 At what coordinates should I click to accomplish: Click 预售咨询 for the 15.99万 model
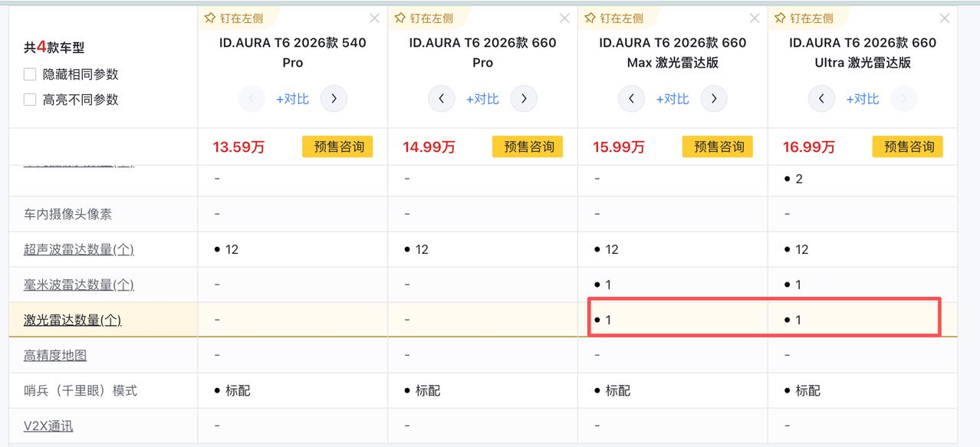tap(718, 146)
